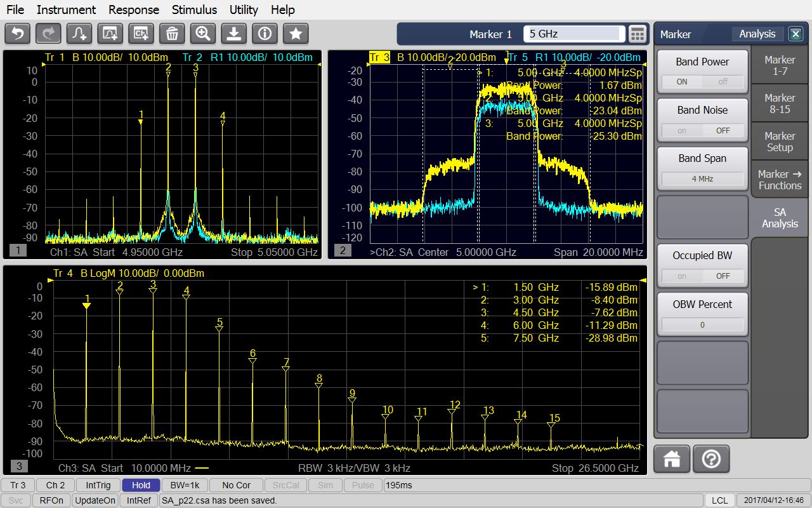
Task: Select the Add Marker icon
Action: pyautogui.click(x=78, y=33)
